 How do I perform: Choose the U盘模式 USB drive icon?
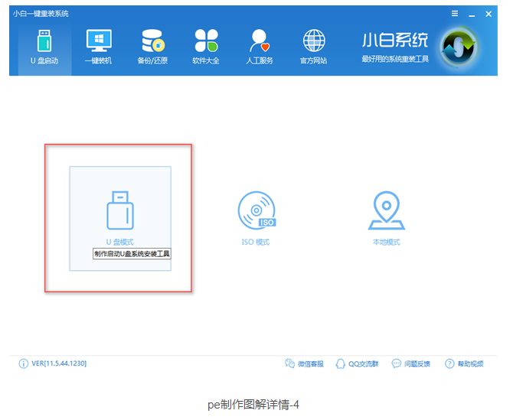(120, 210)
